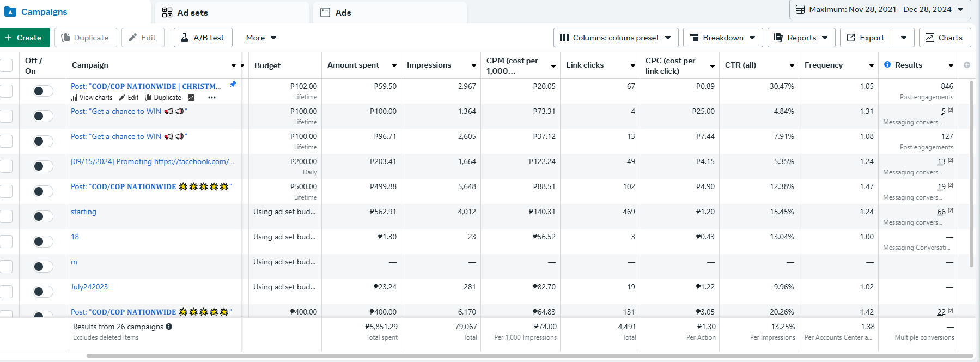Screen dimensions: 980x362
Task: Click the green Create button
Action: pyautogui.click(x=23, y=38)
